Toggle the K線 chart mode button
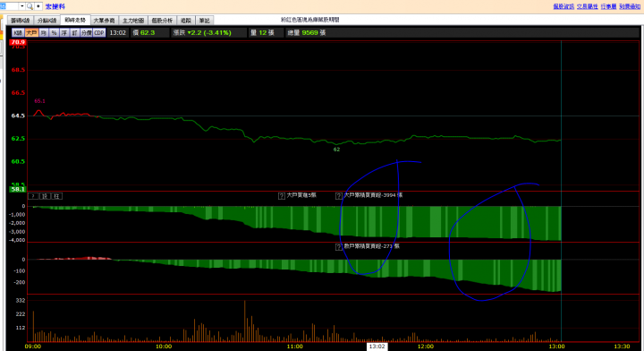644x351 pixels. (17, 33)
